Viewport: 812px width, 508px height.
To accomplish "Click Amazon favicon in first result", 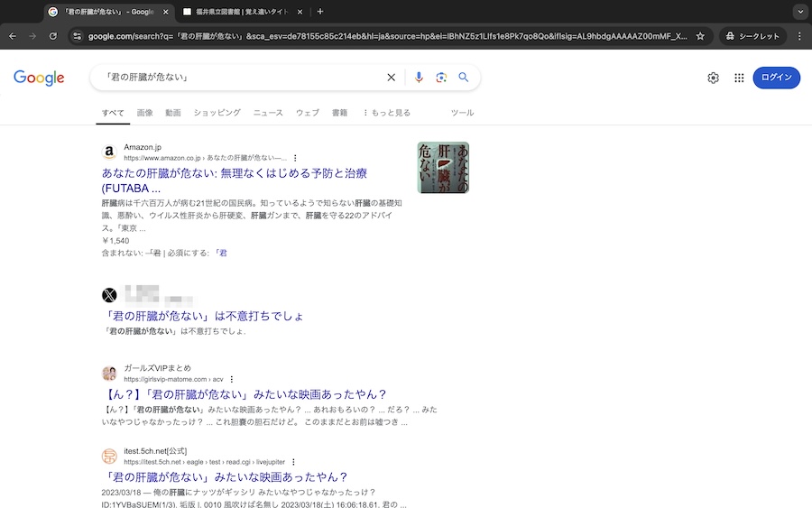I will [109, 152].
